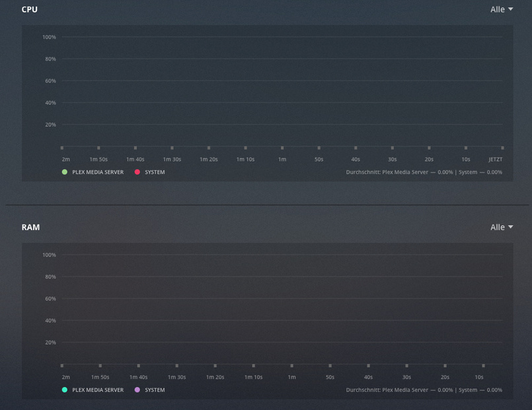Viewport: 532px width, 410px height.
Task: Click the 100% label on CPU chart
Action: point(49,37)
